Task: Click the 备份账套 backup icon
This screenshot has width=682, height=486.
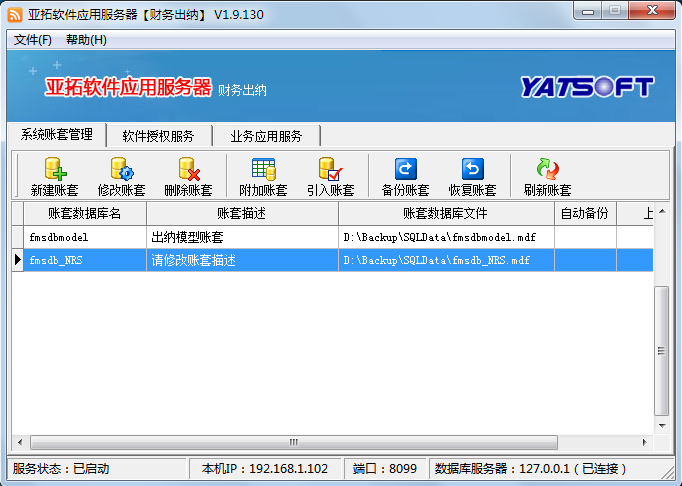Action: click(405, 170)
